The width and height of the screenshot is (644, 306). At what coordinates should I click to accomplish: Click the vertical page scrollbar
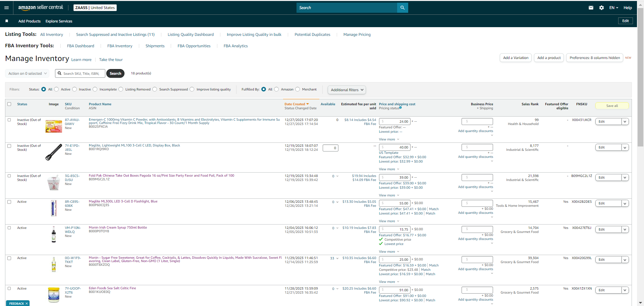coord(640,77)
